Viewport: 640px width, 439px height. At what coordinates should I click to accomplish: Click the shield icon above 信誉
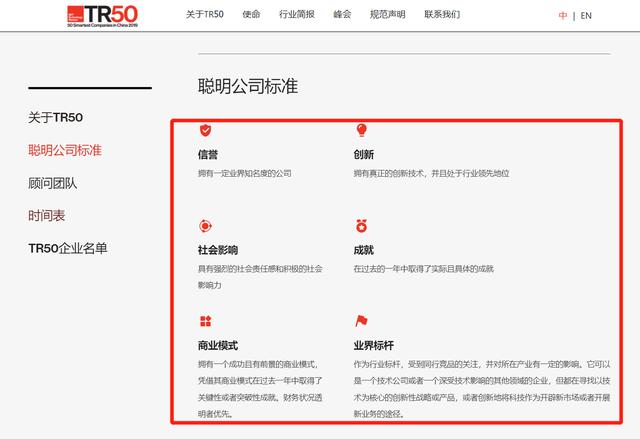[x=205, y=130]
